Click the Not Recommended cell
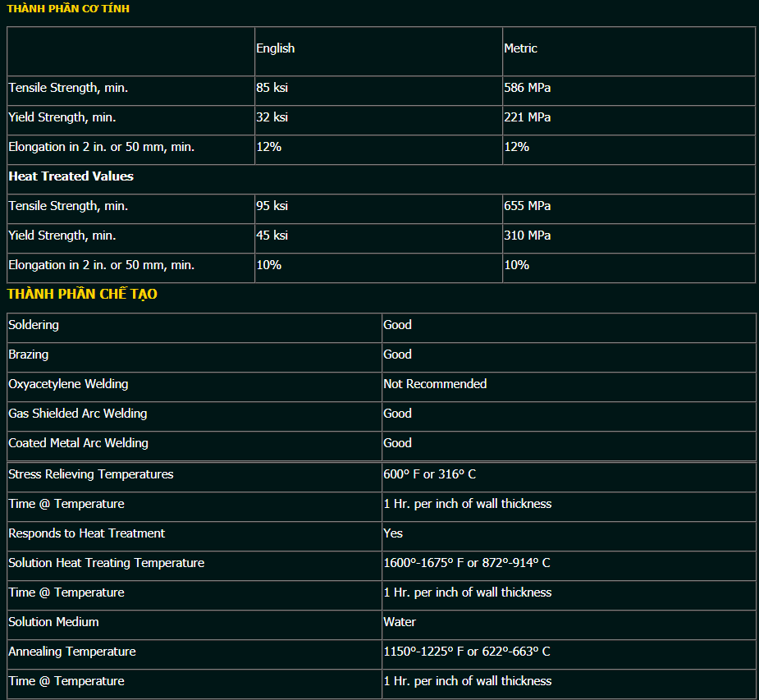 click(435, 384)
